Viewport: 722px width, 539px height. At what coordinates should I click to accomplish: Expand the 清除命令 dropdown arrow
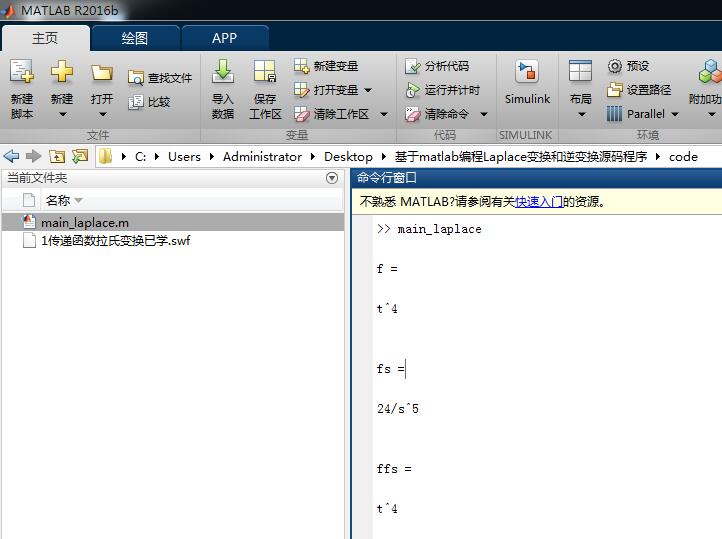[x=483, y=114]
